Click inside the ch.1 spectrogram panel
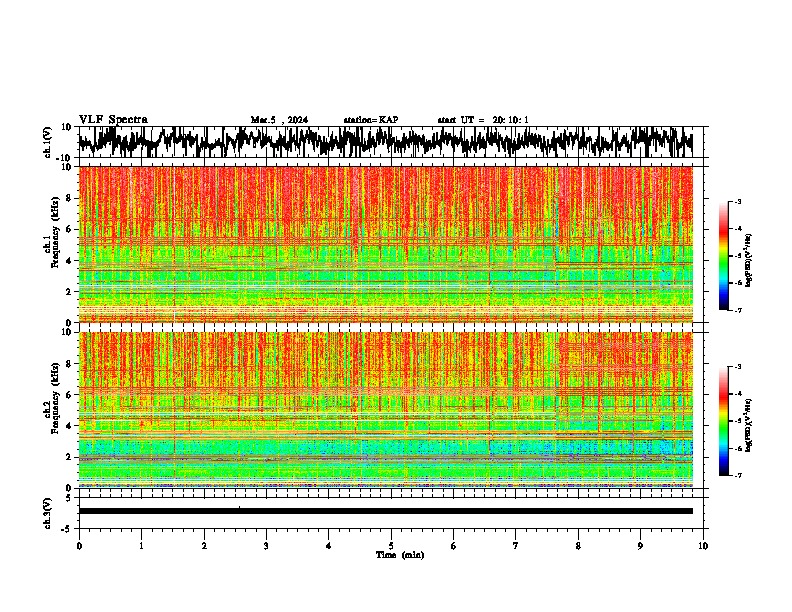The width and height of the screenshot is (792, 612). (x=385, y=244)
